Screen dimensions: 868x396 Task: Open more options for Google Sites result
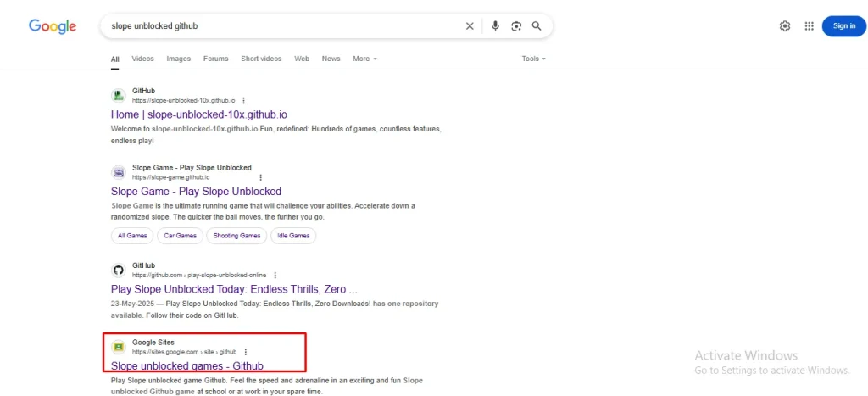246,352
